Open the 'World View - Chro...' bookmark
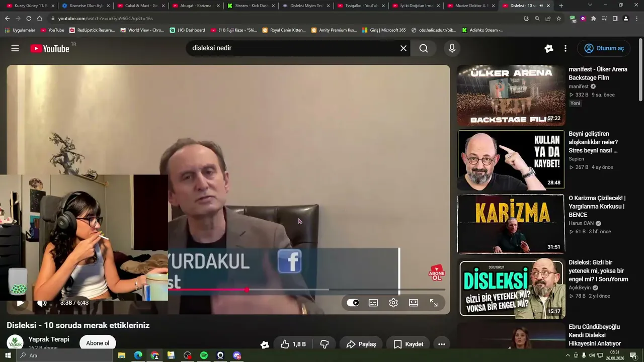 [142, 30]
